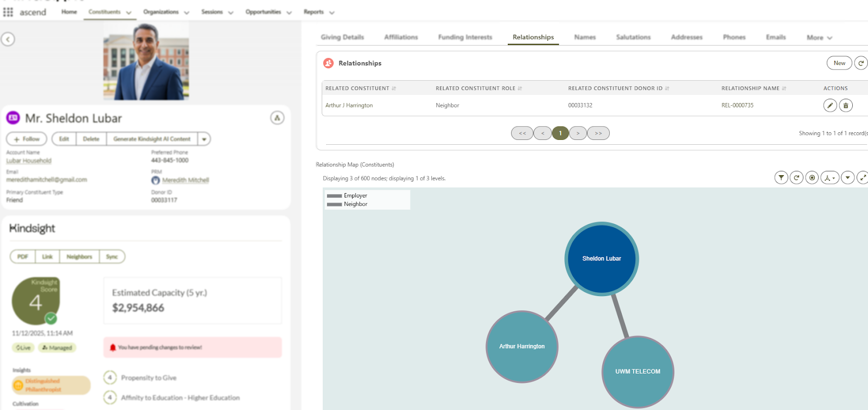Open Meredith Mitchell PRM link
Image resolution: width=868 pixels, height=410 pixels.
click(x=186, y=180)
